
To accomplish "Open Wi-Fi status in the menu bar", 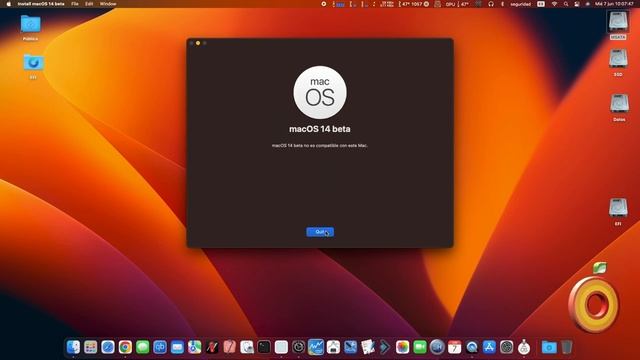I will [x=554, y=4].
